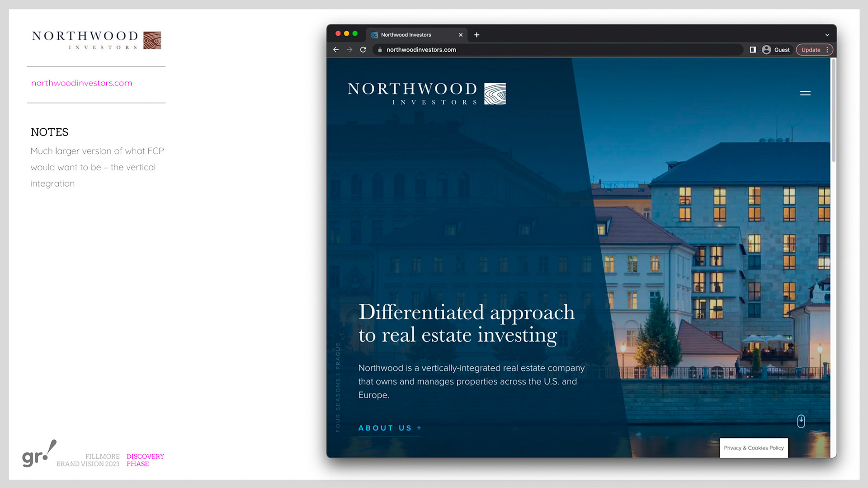
Task: Click the Update button
Action: (x=811, y=50)
